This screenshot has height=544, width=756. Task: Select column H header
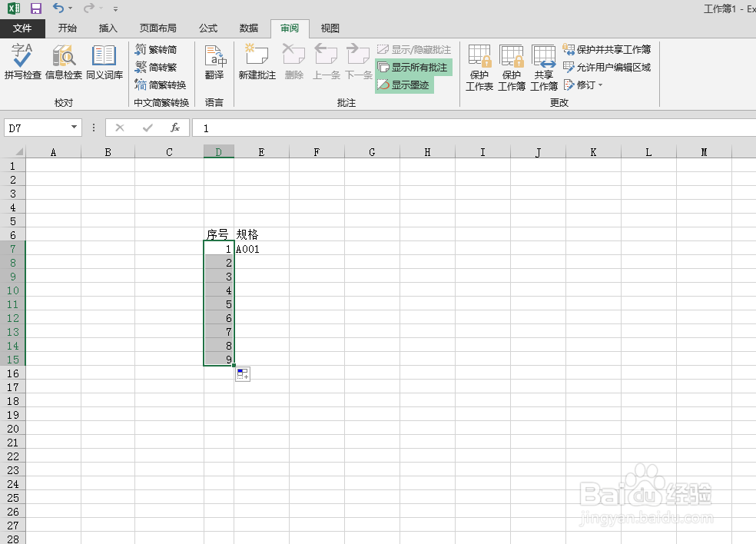pos(427,152)
